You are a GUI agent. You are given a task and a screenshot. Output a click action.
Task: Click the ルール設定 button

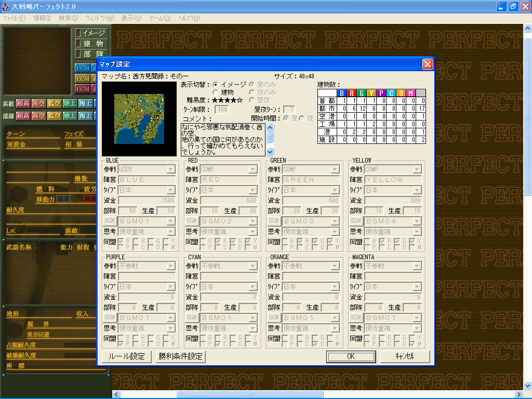pos(127,356)
